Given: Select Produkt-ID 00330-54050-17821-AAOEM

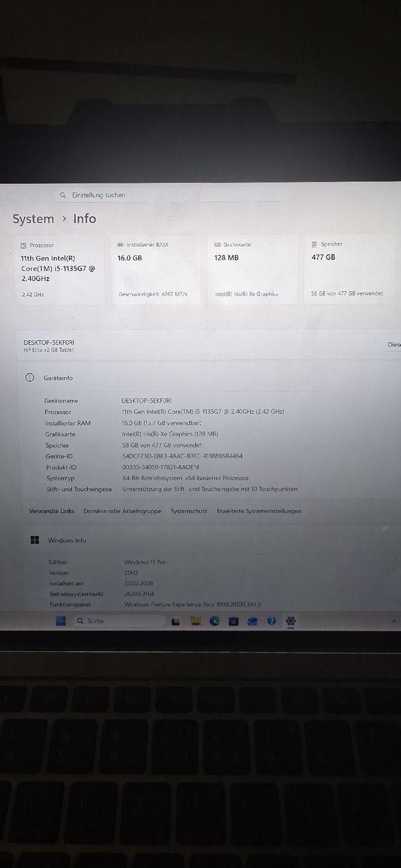Looking at the screenshot, I should tap(161, 467).
